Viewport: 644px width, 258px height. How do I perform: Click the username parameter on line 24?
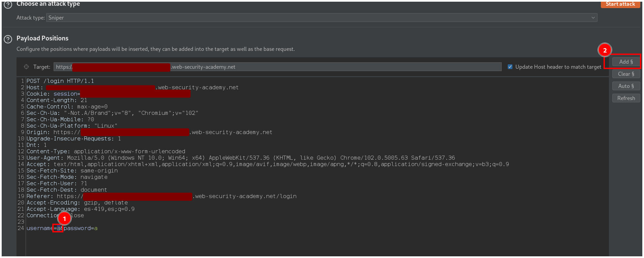click(39, 228)
